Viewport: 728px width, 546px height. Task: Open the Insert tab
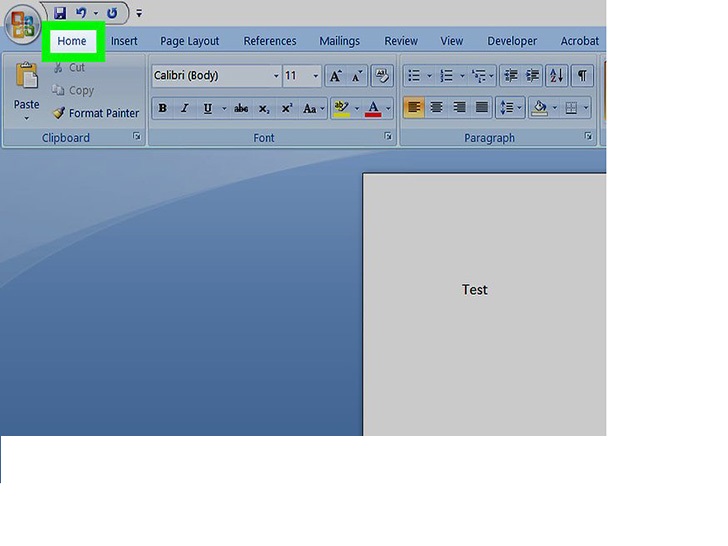(x=124, y=41)
